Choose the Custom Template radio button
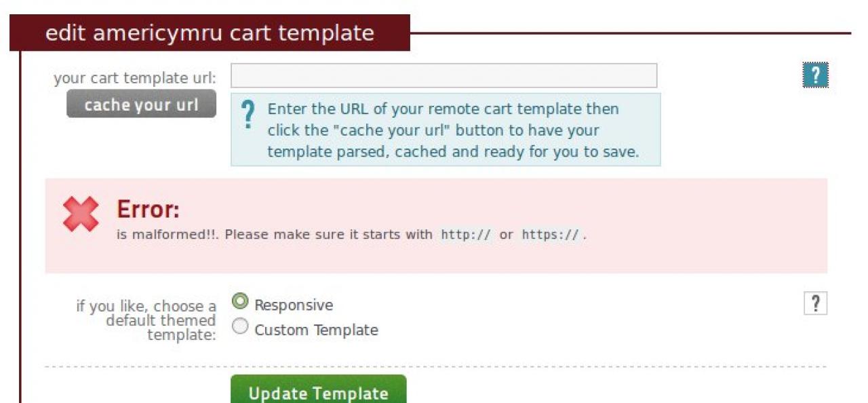 pyautogui.click(x=240, y=327)
